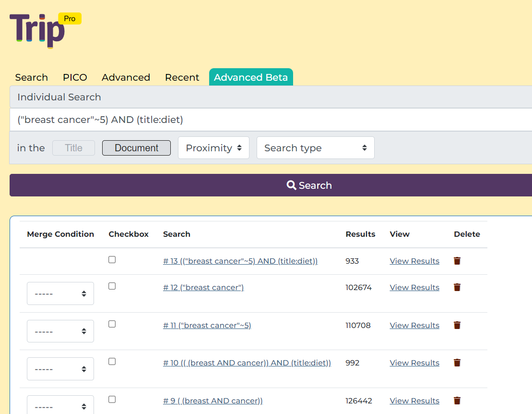
Task: View Results for search #13
Action: 414,261
